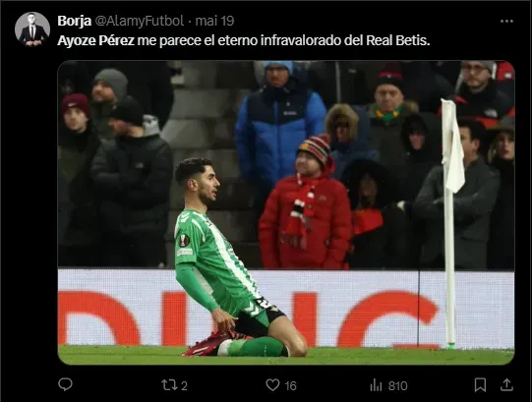This screenshot has width=532, height=402.
Task: Open the Borja display name link
Action: 75,21
